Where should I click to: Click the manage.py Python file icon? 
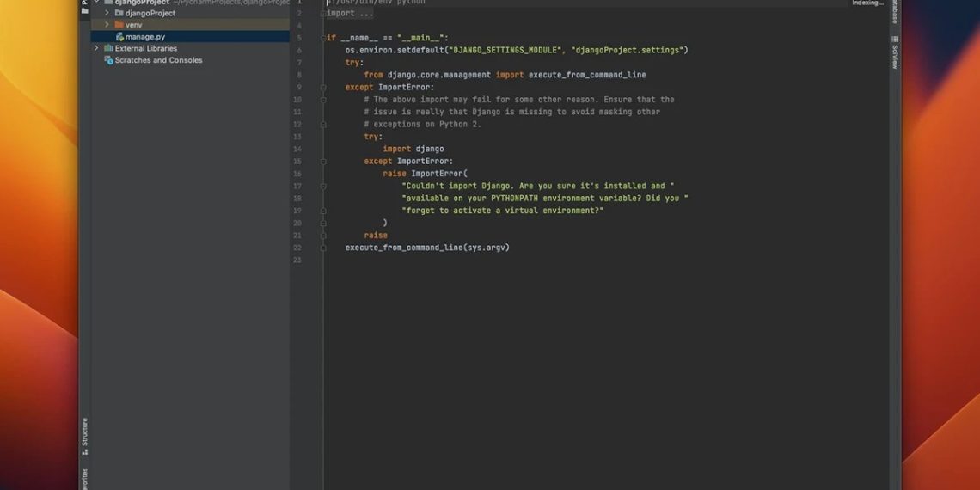click(119, 37)
